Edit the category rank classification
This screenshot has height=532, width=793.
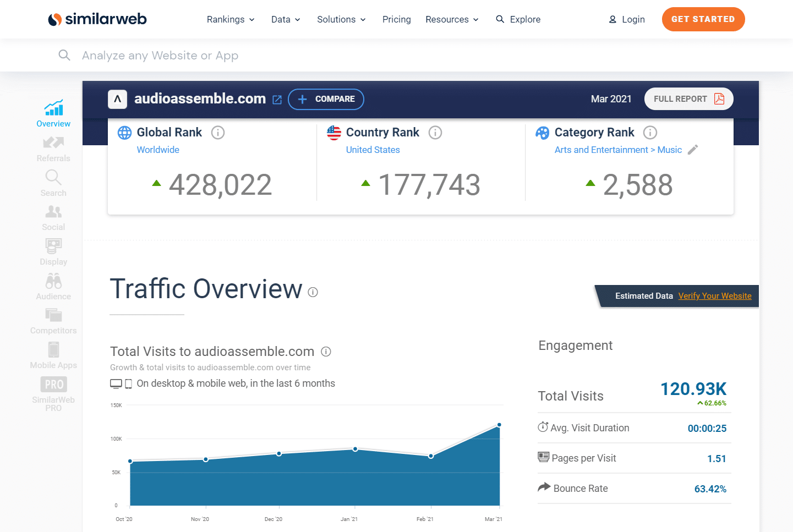[x=693, y=149]
